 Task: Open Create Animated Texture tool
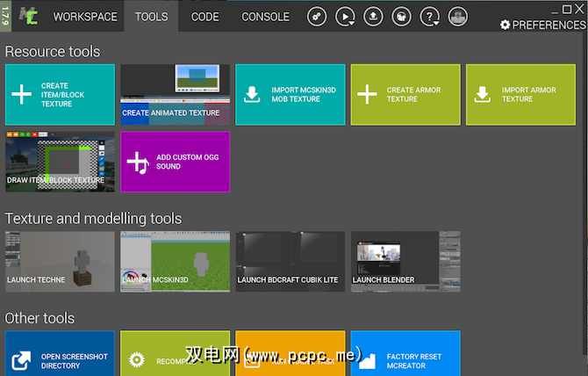point(175,94)
